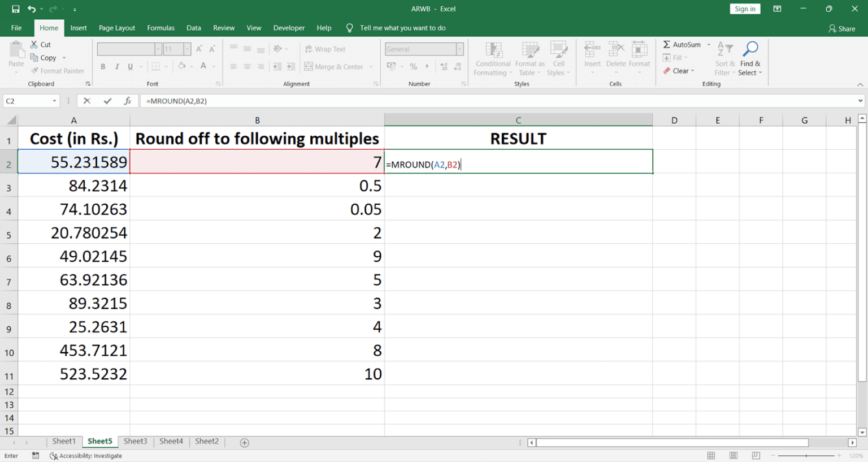868x462 pixels.
Task: Apply the Percent Style format
Action: [413, 66]
